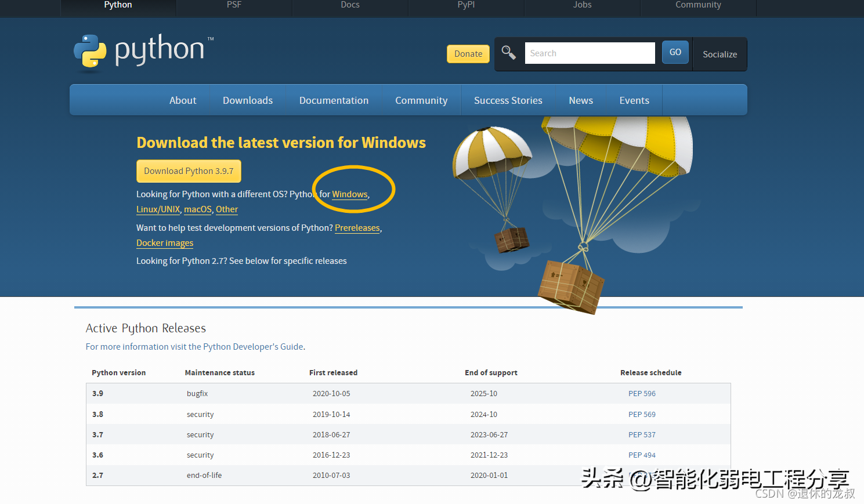Open the Events navigation menu
This screenshot has height=504, width=864.
pyautogui.click(x=634, y=100)
